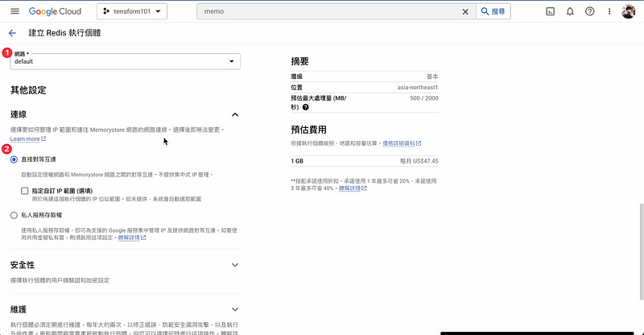Image resolution: width=644 pixels, height=335 pixels.
Task: Check the 指定自訂 IP 範圍 checkbox
Action: 25,191
